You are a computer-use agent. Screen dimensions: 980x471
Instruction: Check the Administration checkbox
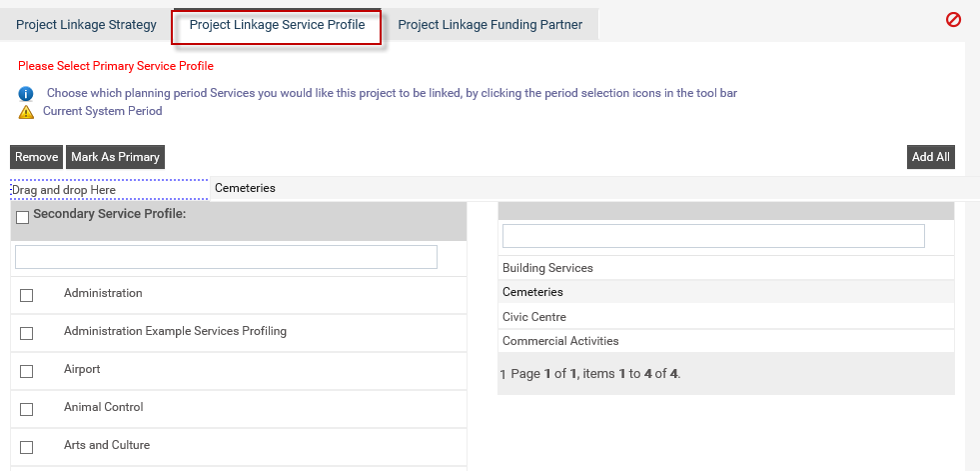26,295
